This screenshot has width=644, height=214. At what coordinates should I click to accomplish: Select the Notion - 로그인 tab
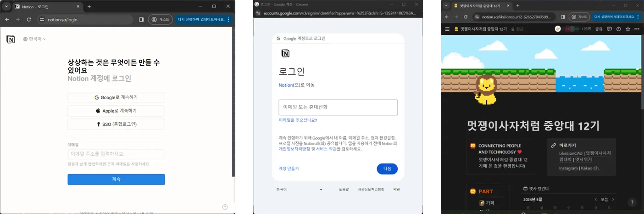point(47,6)
